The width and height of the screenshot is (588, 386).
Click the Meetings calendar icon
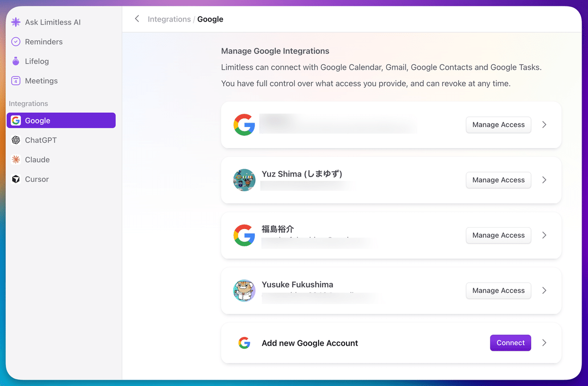[16, 81]
